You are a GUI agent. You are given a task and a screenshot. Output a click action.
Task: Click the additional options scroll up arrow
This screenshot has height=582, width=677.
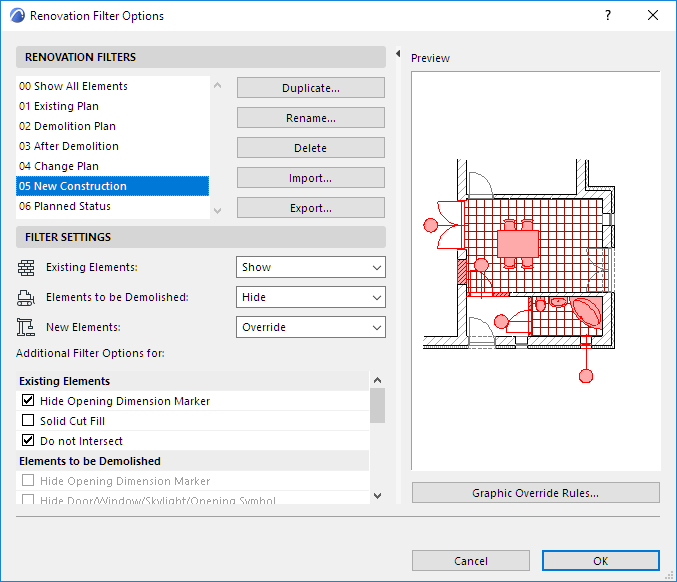[377, 380]
